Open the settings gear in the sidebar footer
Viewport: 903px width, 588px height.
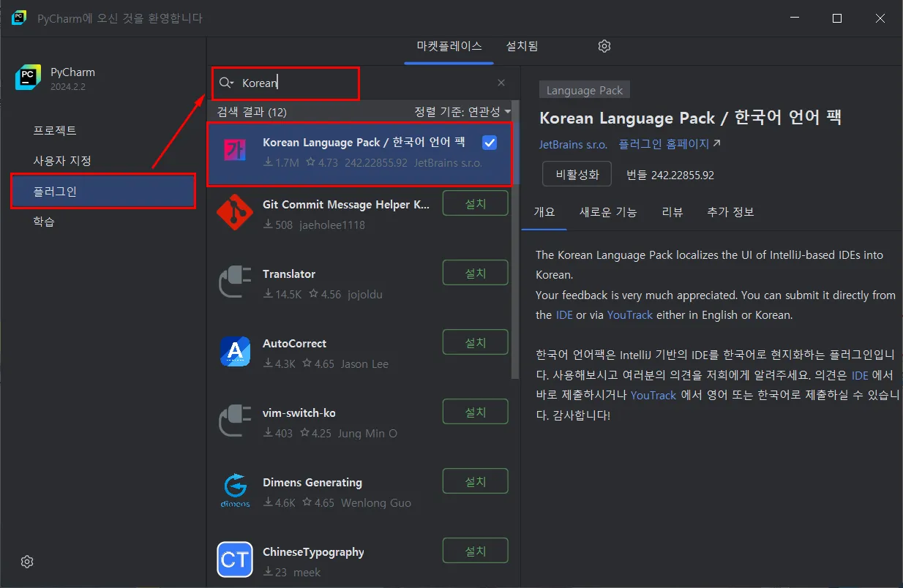(x=27, y=562)
